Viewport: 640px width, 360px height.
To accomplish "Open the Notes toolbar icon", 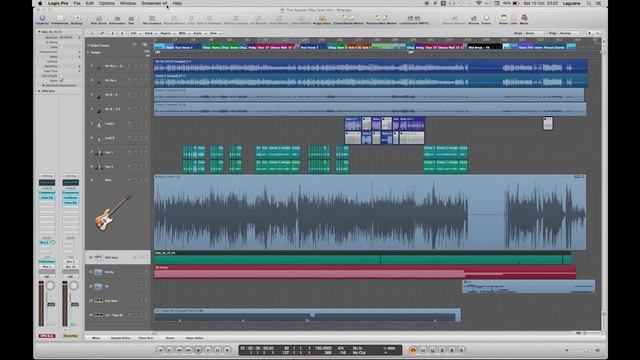I will 503,19.
